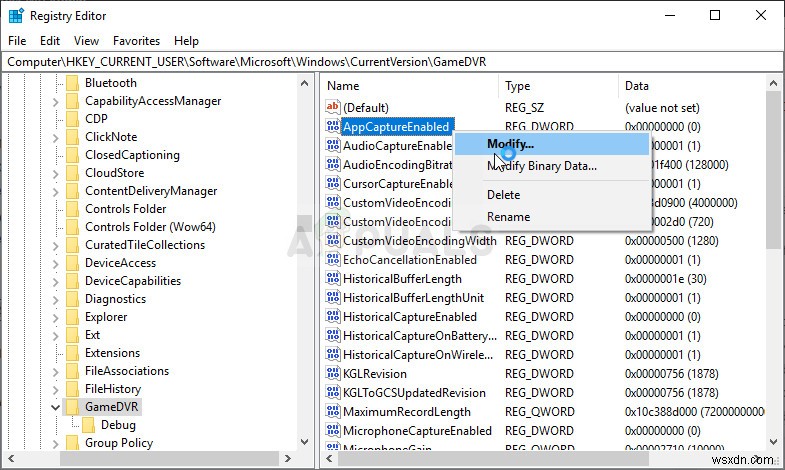Image resolution: width=785 pixels, height=470 pixels.
Task: Click the CDP folder icon
Action: 73,119
